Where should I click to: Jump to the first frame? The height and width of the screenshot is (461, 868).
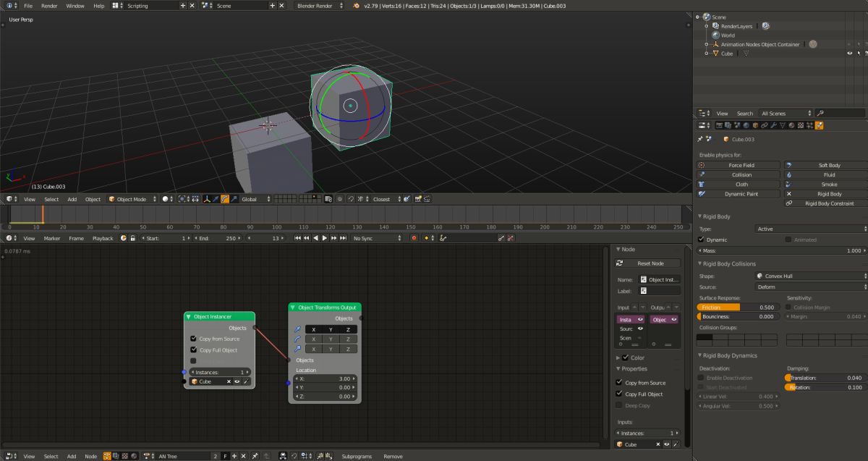tap(298, 238)
